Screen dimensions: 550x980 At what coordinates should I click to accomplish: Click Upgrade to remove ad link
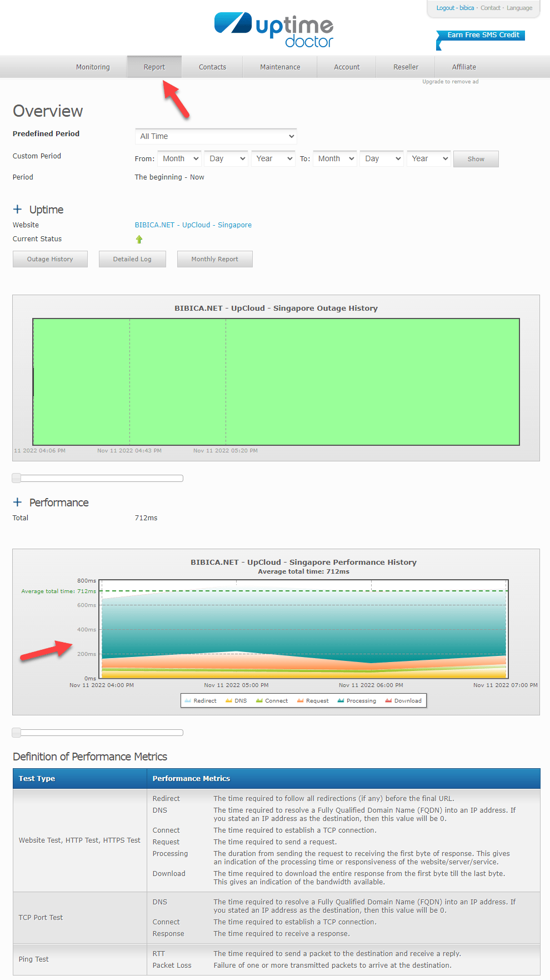point(450,82)
